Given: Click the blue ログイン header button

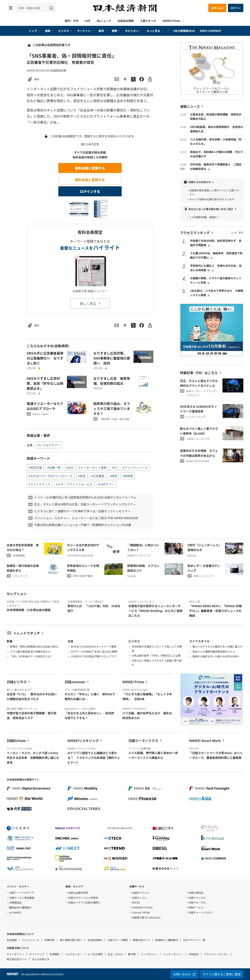Looking at the screenshot, I should [x=236, y=8].
